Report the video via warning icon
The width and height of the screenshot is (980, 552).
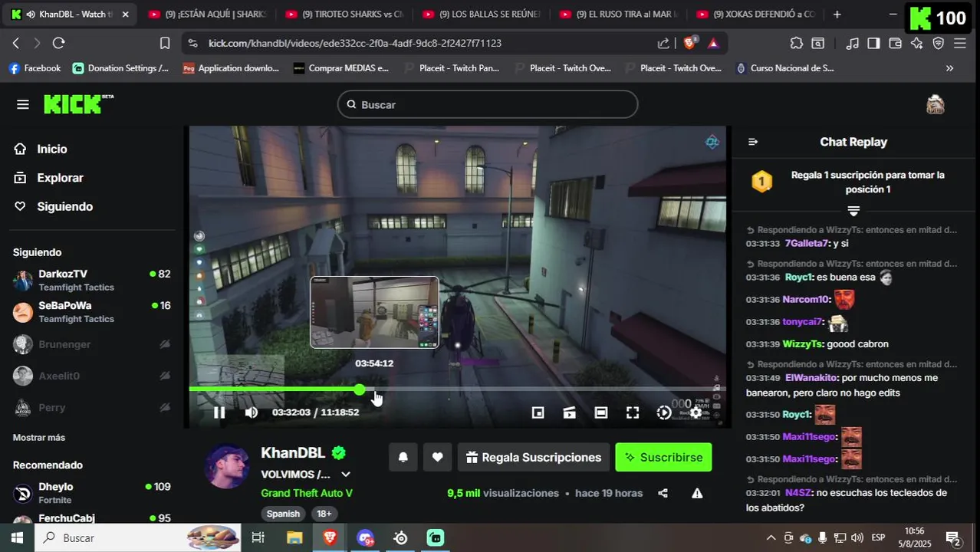pyautogui.click(x=697, y=493)
